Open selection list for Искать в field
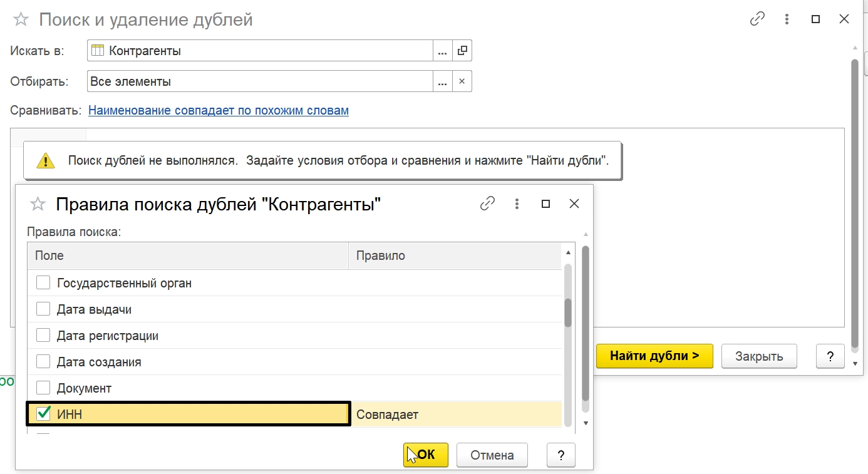Viewport: 868px width, 474px height. [442, 51]
